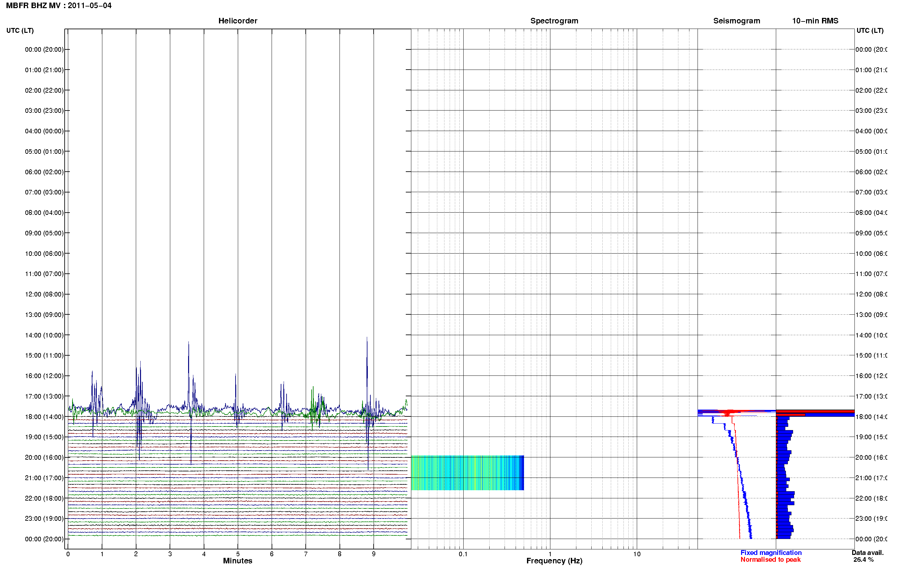Click the 'Seismogram' panel heading
Screen dimensions: 924x578
click(737, 21)
